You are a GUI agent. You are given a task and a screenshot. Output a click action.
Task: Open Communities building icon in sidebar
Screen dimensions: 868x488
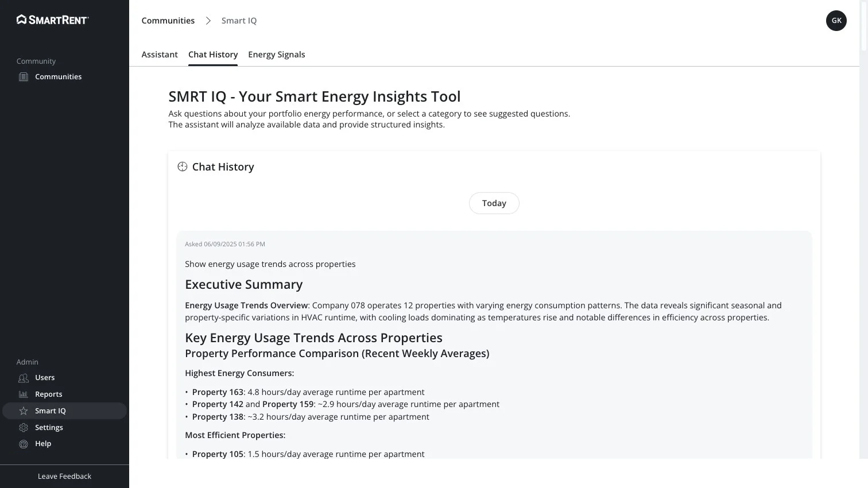(x=24, y=77)
